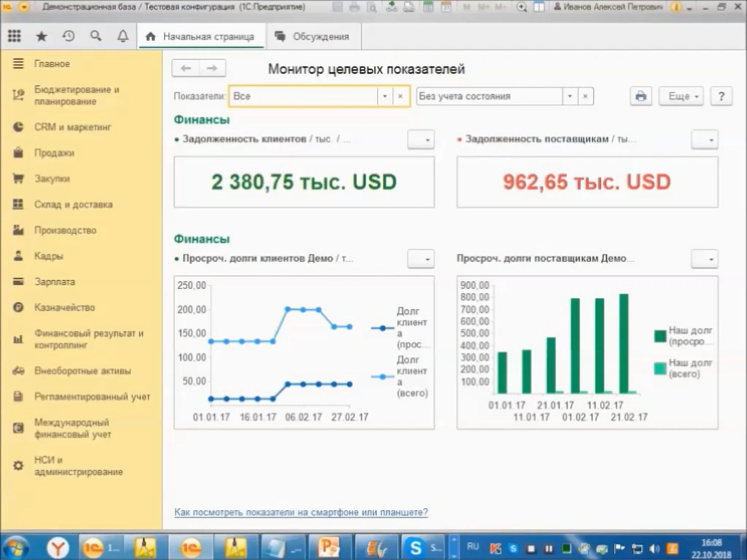Click the Зарплата card icon
The height and width of the screenshot is (560, 747).
(x=18, y=281)
